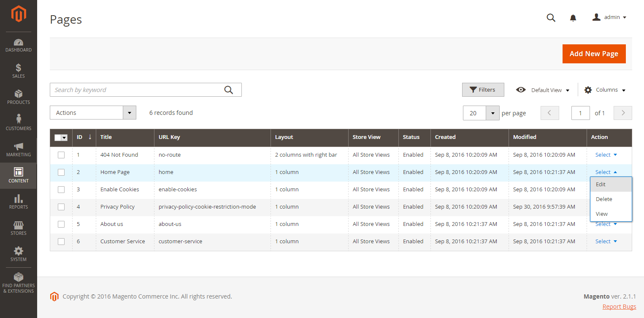644x318 pixels.
Task: Collapse Select action for Home Page
Action: point(606,172)
